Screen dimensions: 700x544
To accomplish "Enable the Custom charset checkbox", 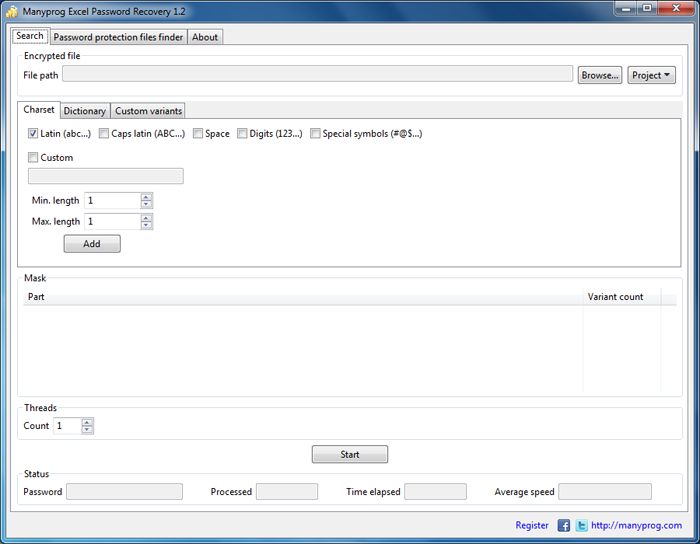I will click(x=33, y=157).
